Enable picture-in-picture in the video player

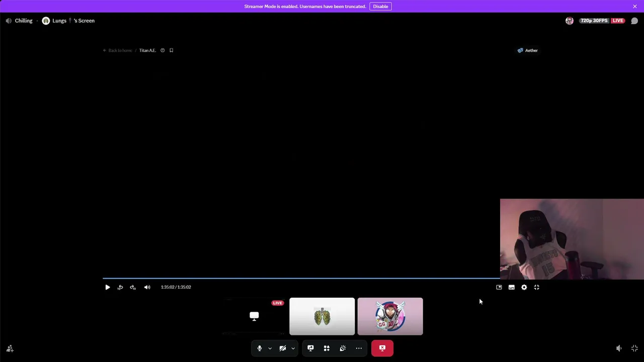pyautogui.click(x=499, y=287)
